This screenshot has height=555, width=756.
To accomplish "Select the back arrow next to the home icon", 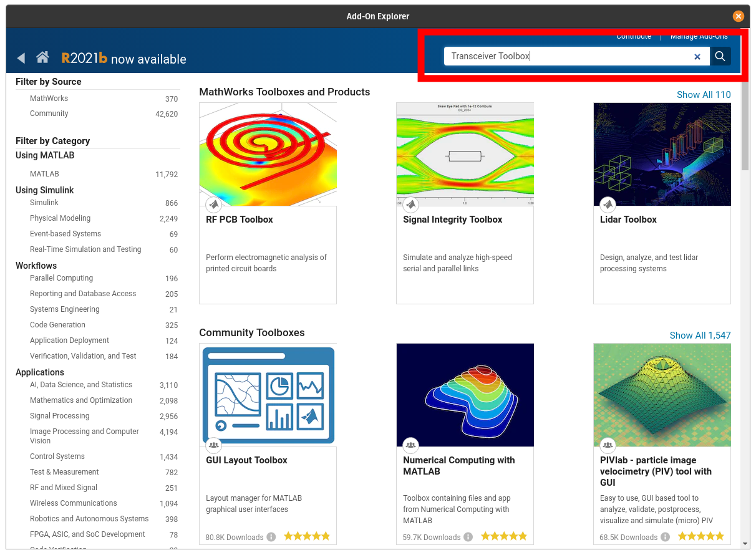I will [x=21, y=57].
